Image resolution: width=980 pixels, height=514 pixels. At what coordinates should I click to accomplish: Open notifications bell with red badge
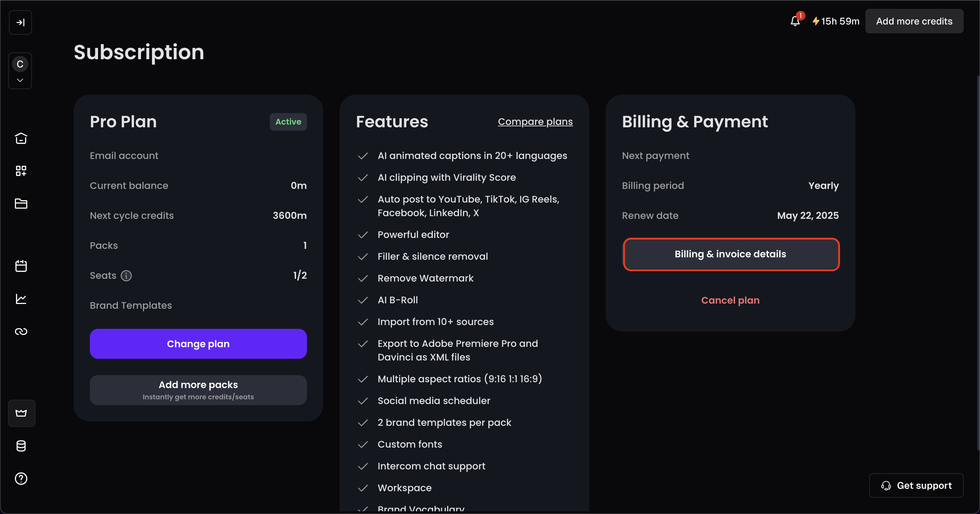pyautogui.click(x=796, y=20)
